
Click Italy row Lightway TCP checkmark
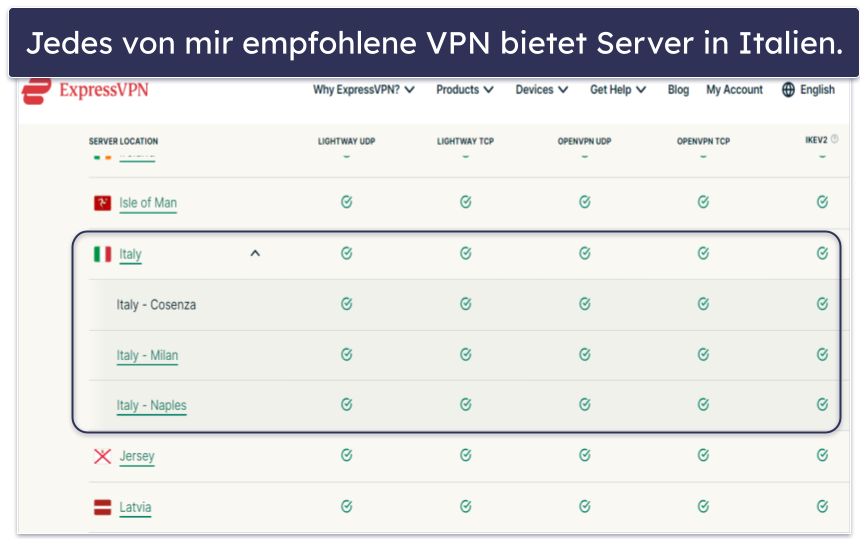(x=466, y=253)
